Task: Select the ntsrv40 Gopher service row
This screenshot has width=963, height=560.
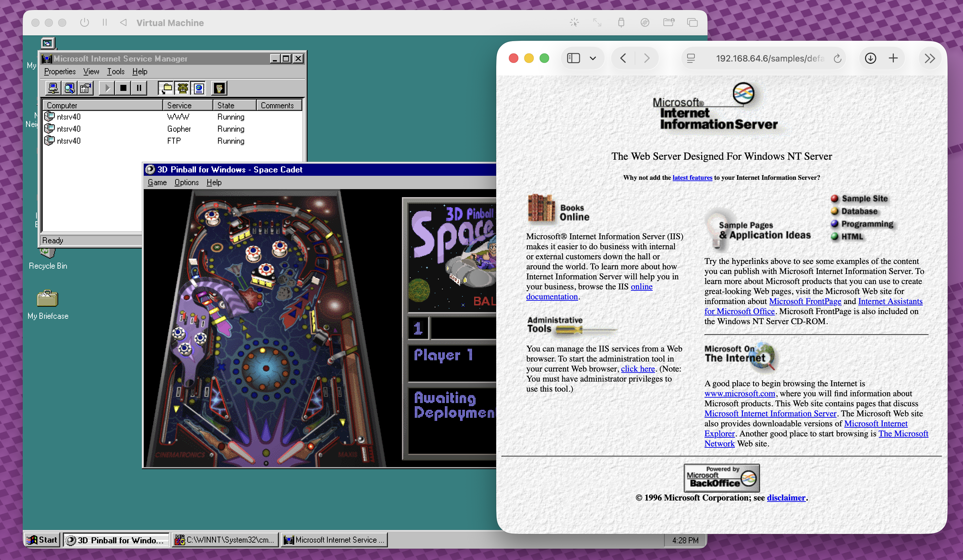Action: pyautogui.click(x=69, y=129)
